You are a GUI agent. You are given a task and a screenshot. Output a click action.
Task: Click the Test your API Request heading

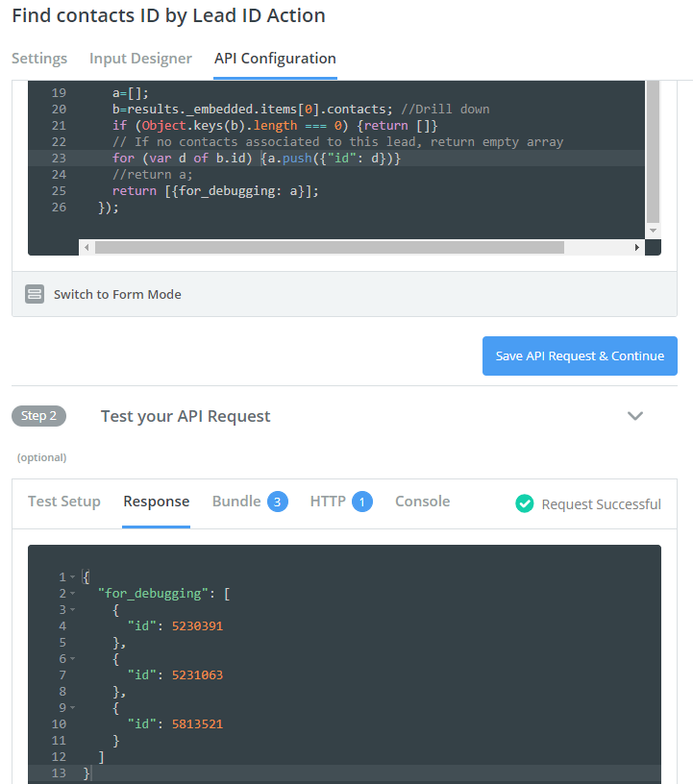pos(186,416)
